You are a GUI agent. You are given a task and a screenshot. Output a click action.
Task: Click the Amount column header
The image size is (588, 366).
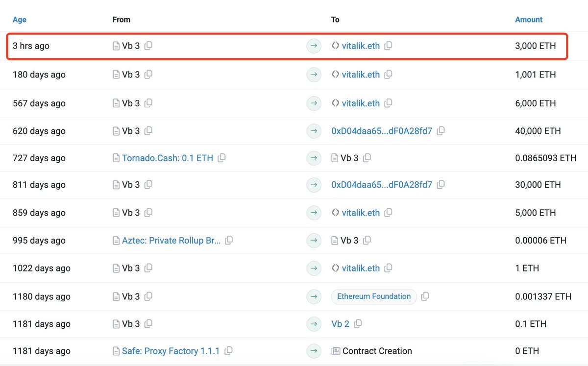(529, 20)
